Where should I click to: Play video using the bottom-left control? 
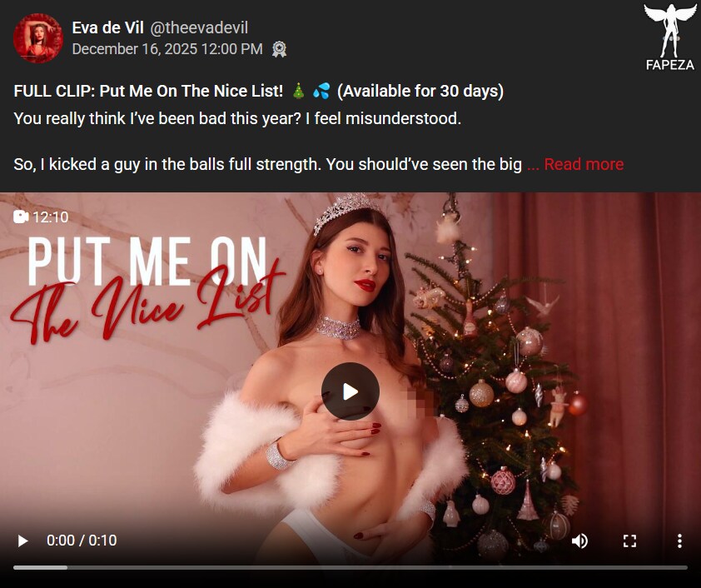click(x=22, y=541)
